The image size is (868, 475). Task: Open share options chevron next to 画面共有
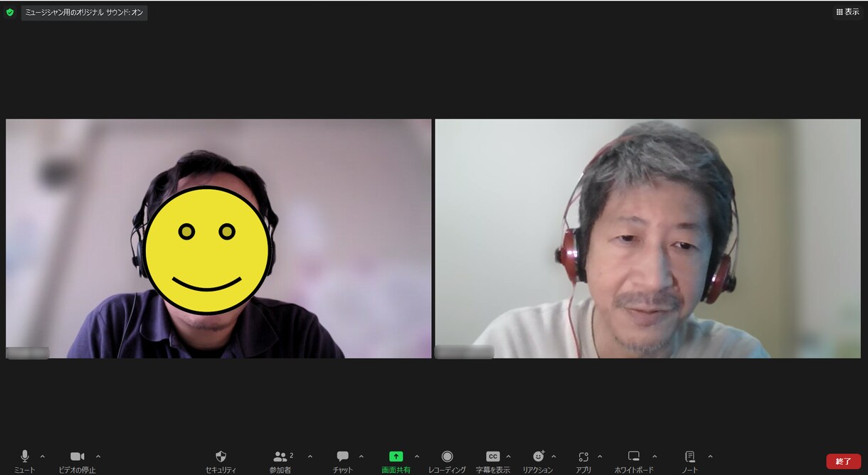point(417,457)
